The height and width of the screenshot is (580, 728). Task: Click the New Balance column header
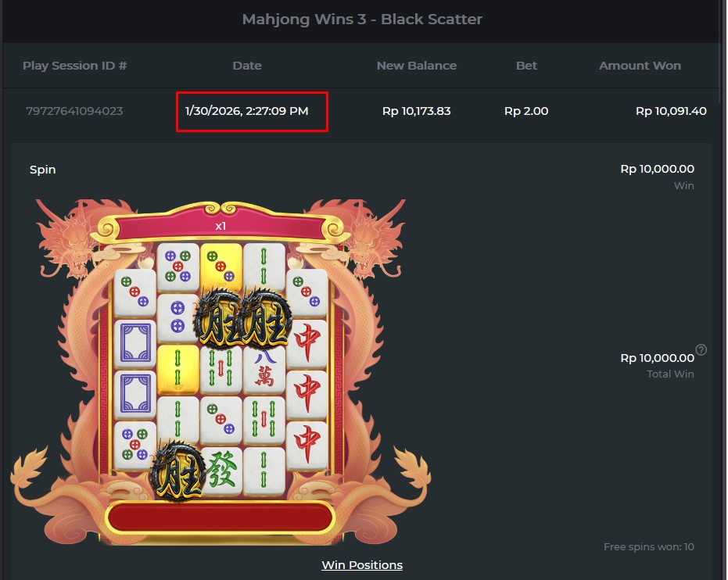(x=417, y=66)
